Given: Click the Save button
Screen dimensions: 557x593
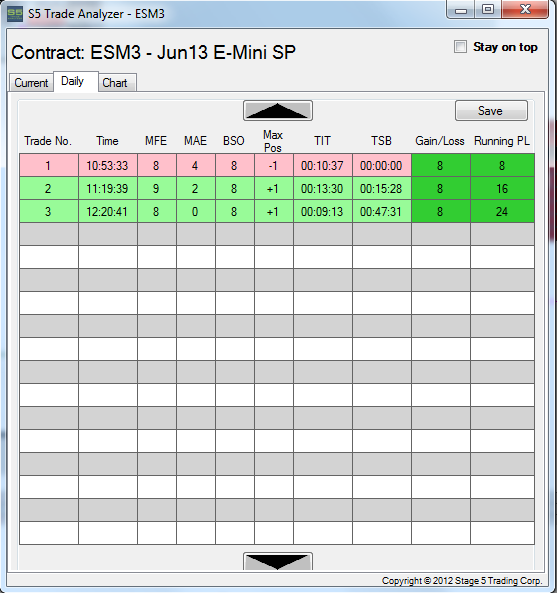Looking at the screenshot, I should [491, 111].
